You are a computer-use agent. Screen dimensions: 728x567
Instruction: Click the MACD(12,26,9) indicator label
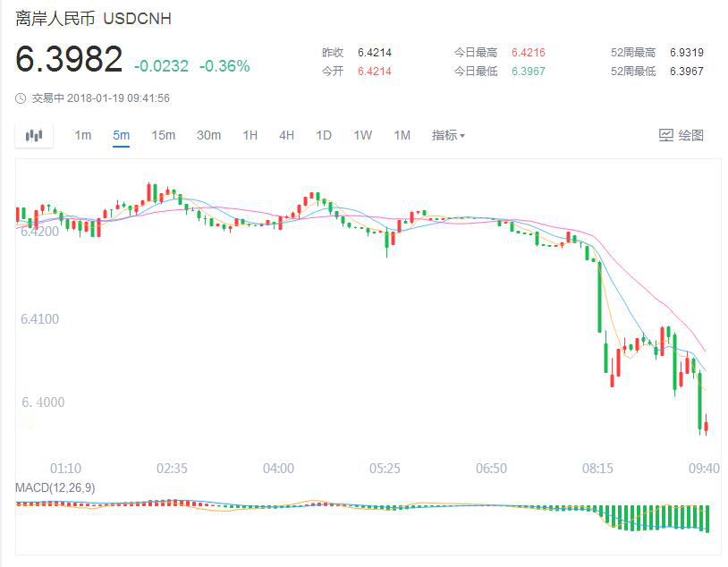click(x=56, y=487)
